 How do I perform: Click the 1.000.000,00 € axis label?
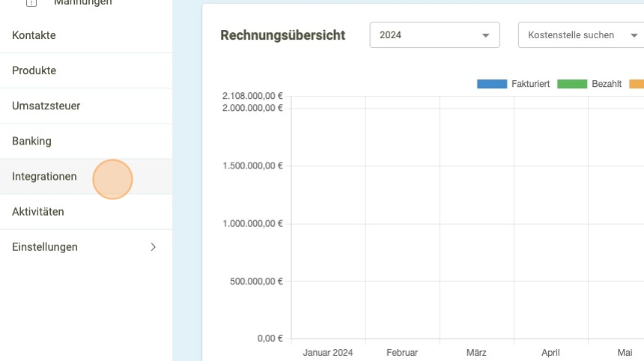pyautogui.click(x=252, y=224)
